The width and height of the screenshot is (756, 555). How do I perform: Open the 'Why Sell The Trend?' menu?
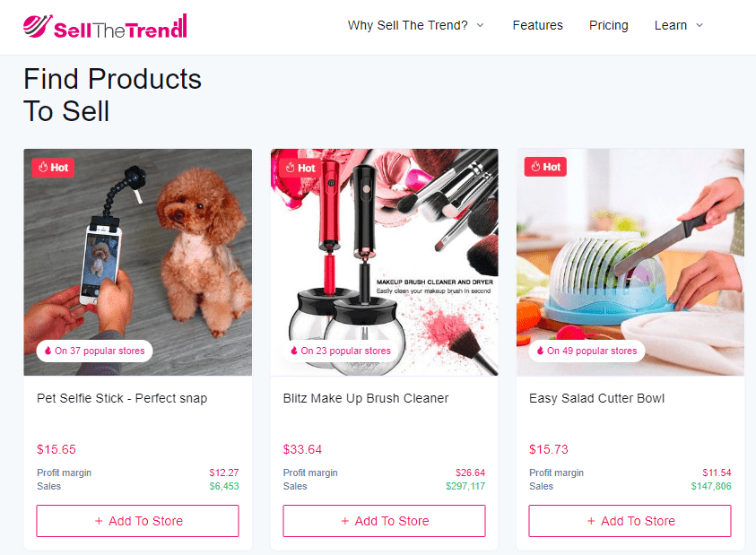click(x=408, y=25)
